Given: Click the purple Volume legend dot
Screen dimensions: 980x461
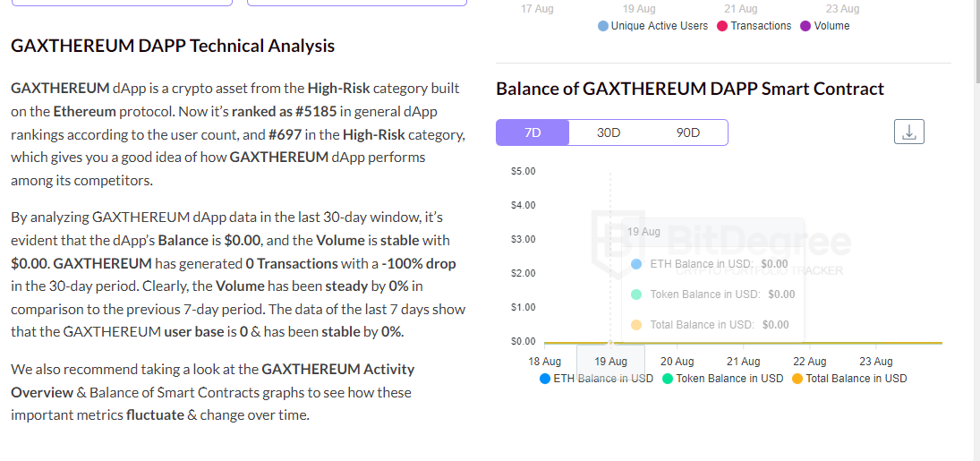Looking at the screenshot, I should point(805,26).
